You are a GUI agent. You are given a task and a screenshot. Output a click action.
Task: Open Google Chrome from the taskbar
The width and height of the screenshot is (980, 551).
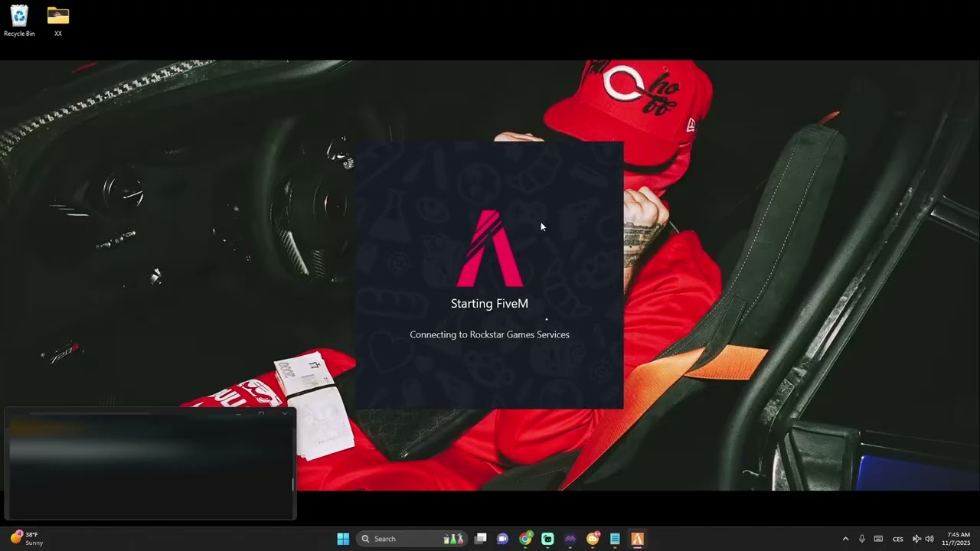(525, 539)
